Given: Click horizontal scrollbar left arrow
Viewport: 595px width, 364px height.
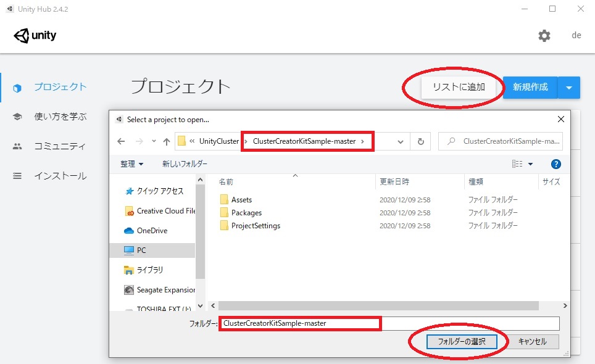Looking at the screenshot, I should (x=213, y=305).
